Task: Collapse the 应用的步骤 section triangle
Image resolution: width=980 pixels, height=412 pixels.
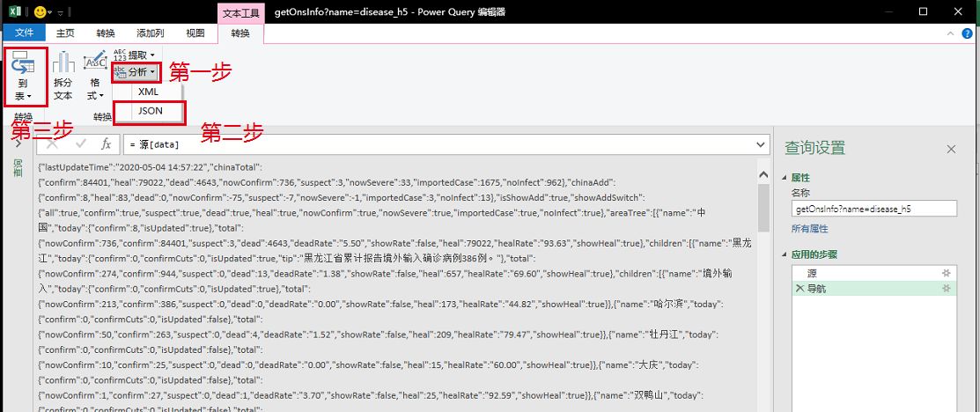Action: coord(785,254)
